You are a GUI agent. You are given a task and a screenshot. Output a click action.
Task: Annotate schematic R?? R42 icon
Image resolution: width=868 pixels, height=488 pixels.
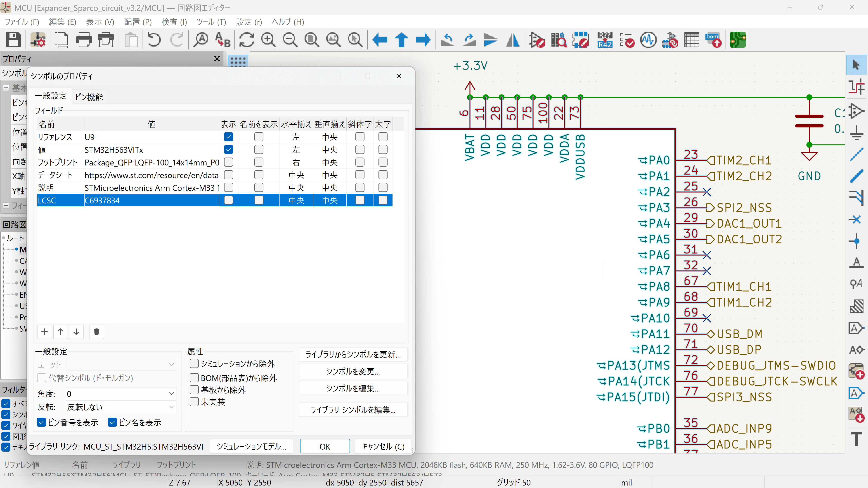[x=605, y=40]
